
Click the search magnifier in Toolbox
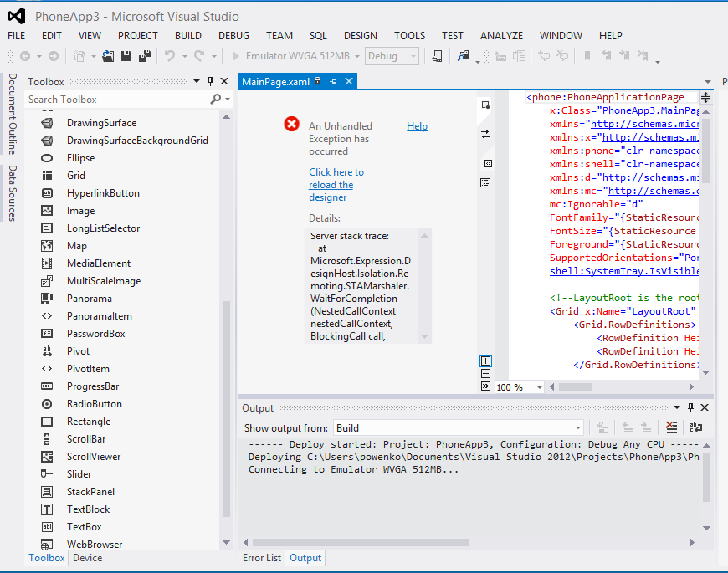215,99
